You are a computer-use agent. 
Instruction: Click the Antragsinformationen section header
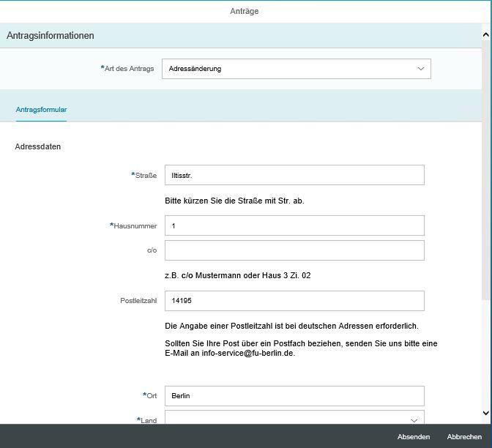(x=51, y=35)
